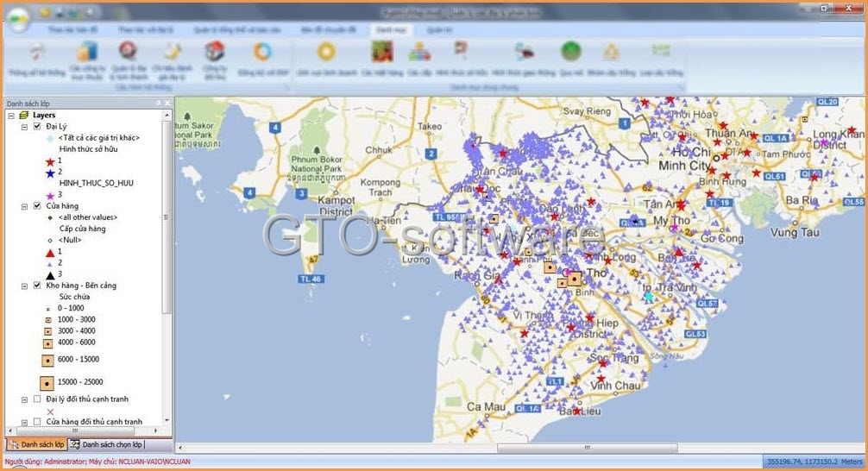Uncheck the Đại Lý layer checkbox
Image resolution: width=868 pixels, height=471 pixels.
(37, 126)
